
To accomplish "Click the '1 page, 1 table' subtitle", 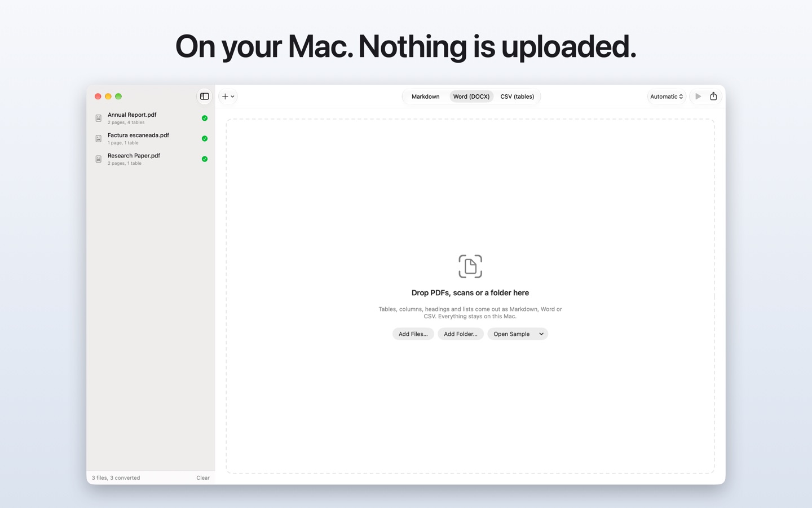I will point(123,143).
